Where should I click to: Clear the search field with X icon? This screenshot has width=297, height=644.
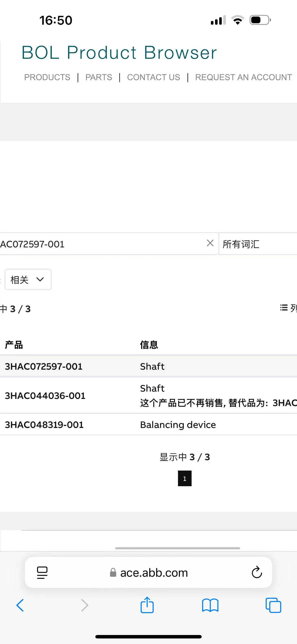pyautogui.click(x=210, y=243)
